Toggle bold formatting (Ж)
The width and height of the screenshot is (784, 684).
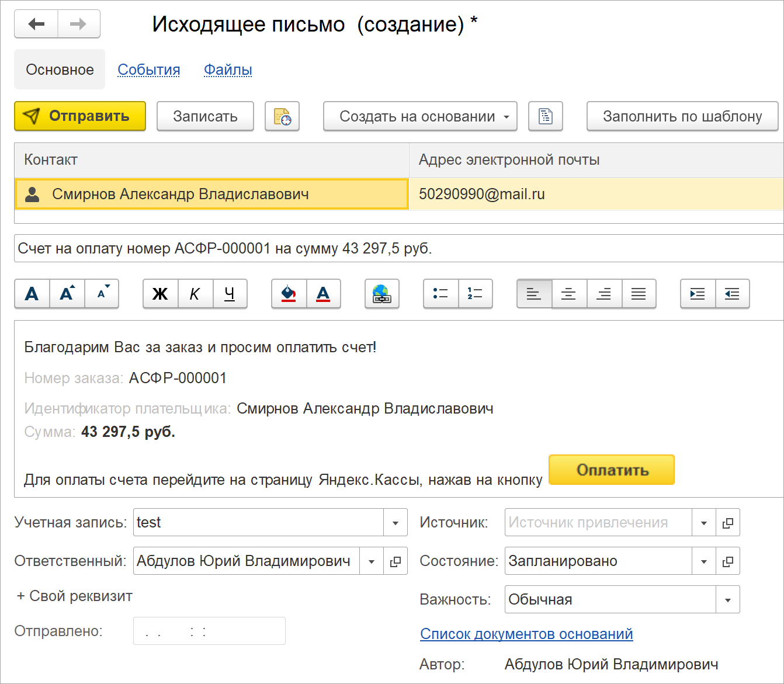coord(161,293)
